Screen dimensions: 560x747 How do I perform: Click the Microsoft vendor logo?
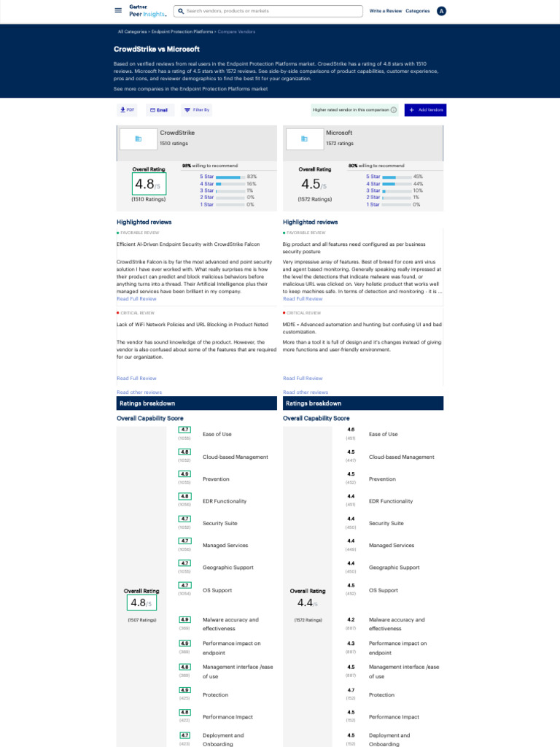(304, 139)
